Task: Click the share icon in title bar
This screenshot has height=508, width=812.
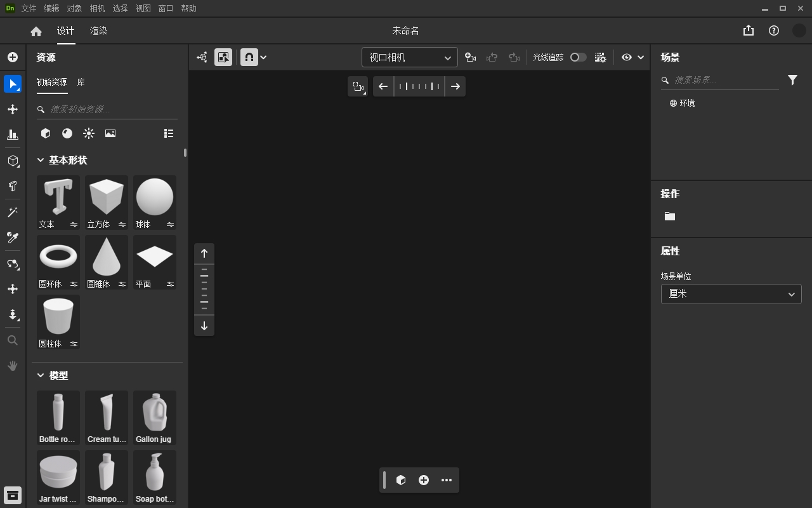Action: pyautogui.click(x=748, y=30)
